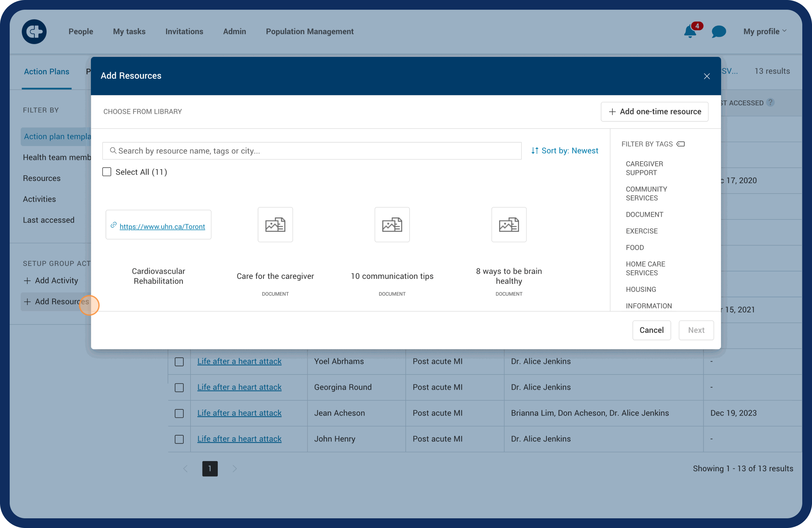Open the Population Management menu

click(x=310, y=31)
